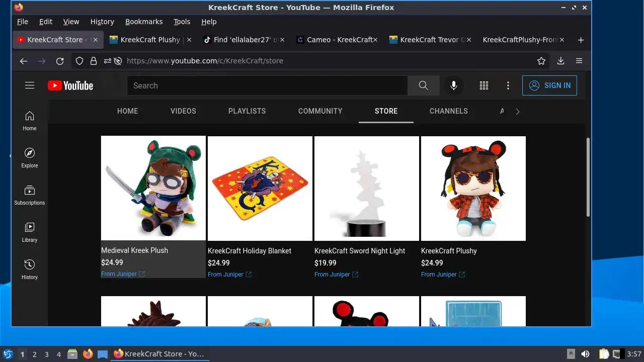Open the Help menu
Screen dimensions: 644x362
point(209,22)
